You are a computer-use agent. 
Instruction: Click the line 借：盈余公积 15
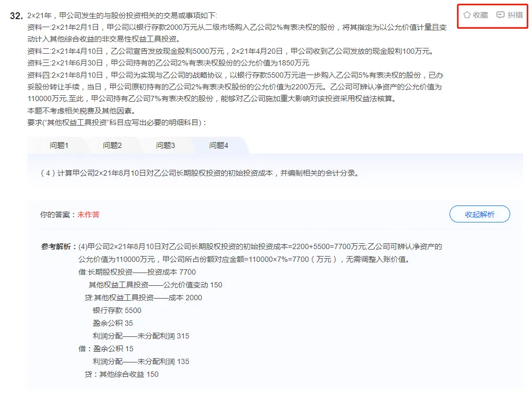[106, 349]
